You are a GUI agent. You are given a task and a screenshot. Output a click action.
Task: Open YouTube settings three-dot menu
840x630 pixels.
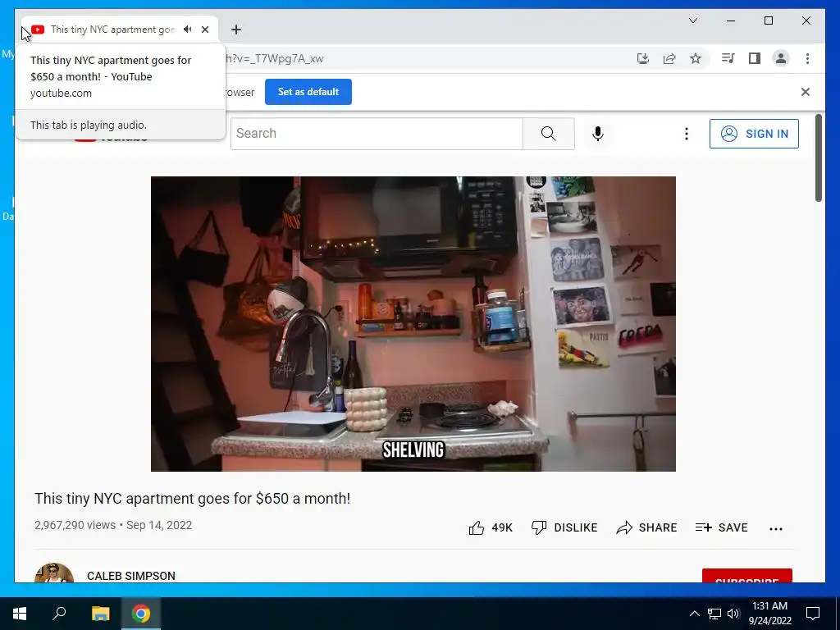pyautogui.click(x=687, y=134)
